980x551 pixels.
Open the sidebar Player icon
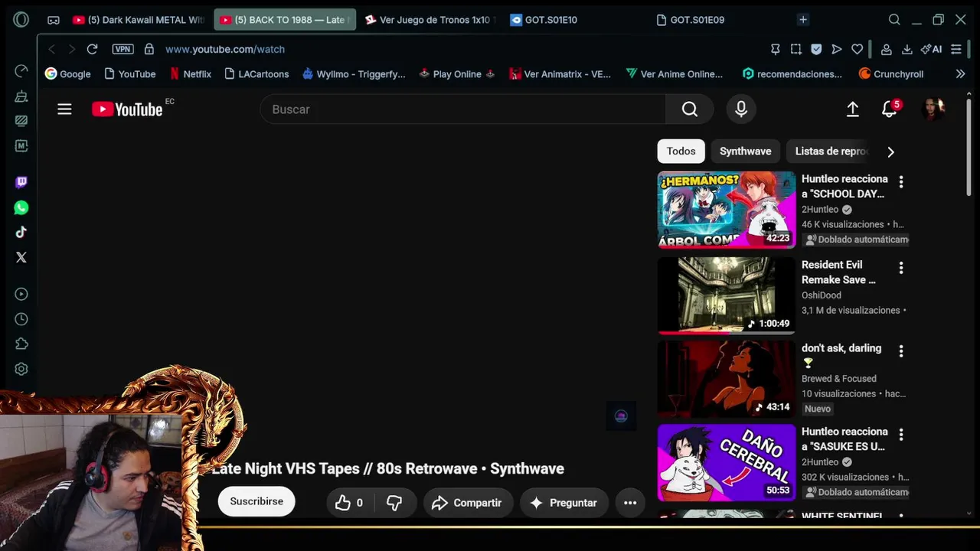(21, 294)
